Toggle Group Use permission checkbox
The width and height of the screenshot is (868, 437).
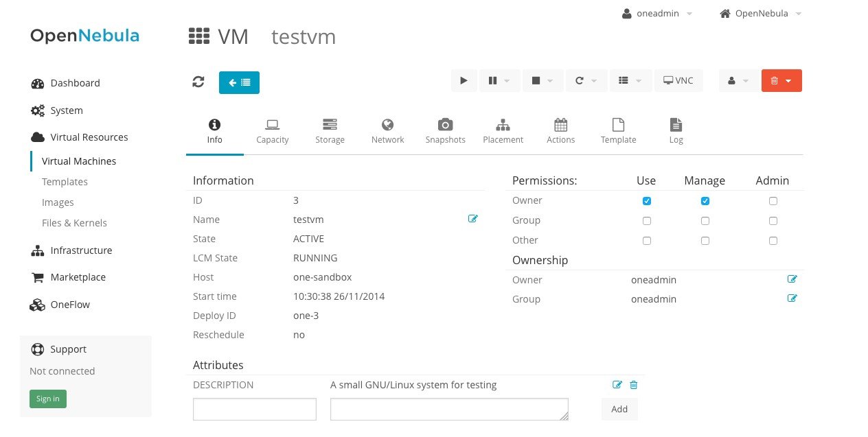[x=646, y=221]
